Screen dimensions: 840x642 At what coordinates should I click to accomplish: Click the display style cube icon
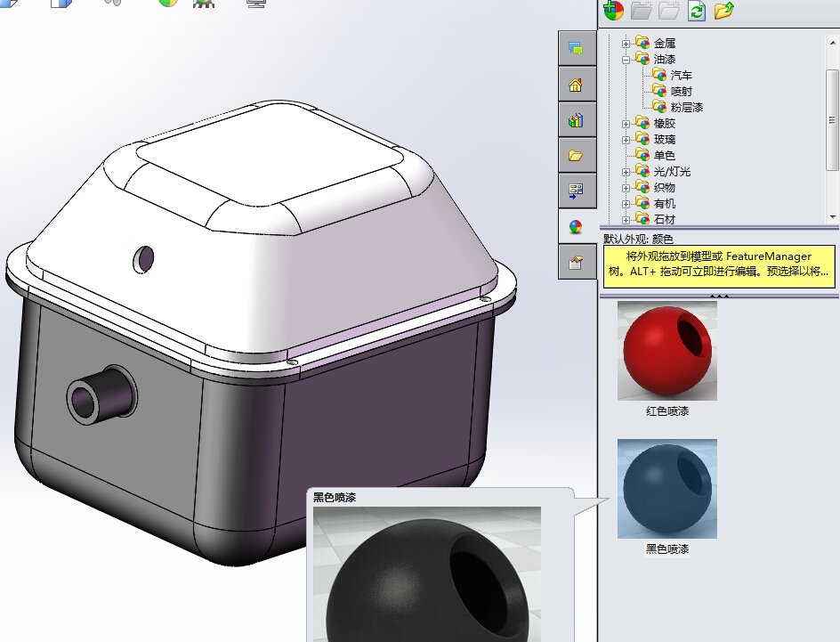[61, 3]
